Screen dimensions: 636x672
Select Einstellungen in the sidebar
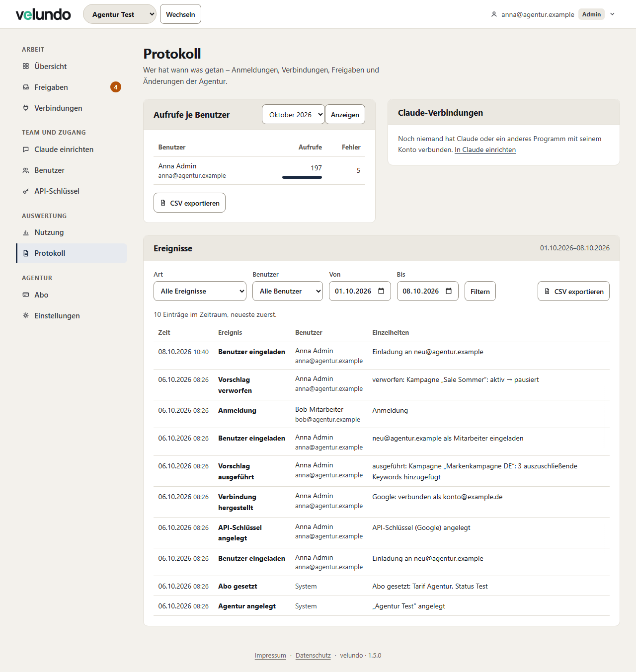pyautogui.click(x=72, y=315)
